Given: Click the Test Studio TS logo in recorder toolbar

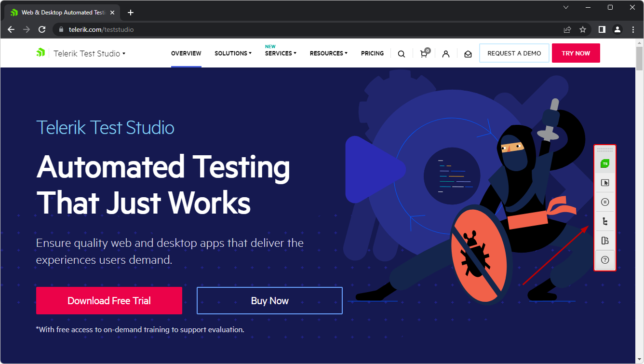Looking at the screenshot, I should click(605, 164).
